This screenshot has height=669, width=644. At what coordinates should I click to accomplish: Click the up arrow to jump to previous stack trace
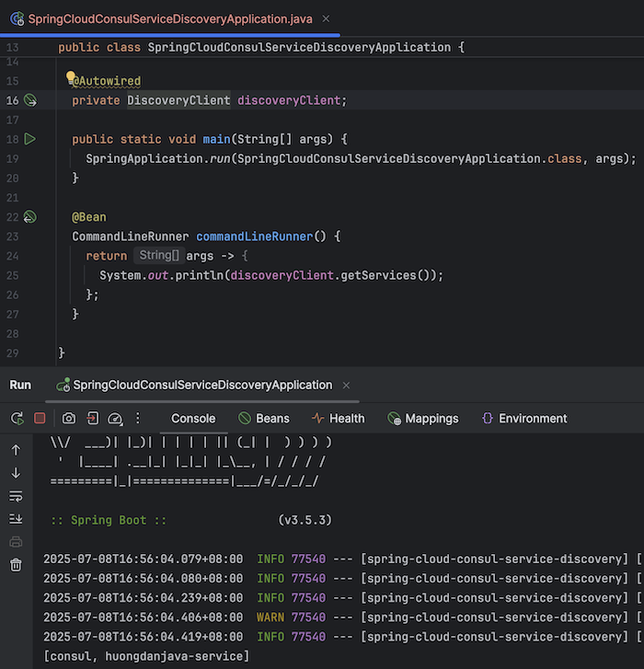pyautogui.click(x=16, y=450)
